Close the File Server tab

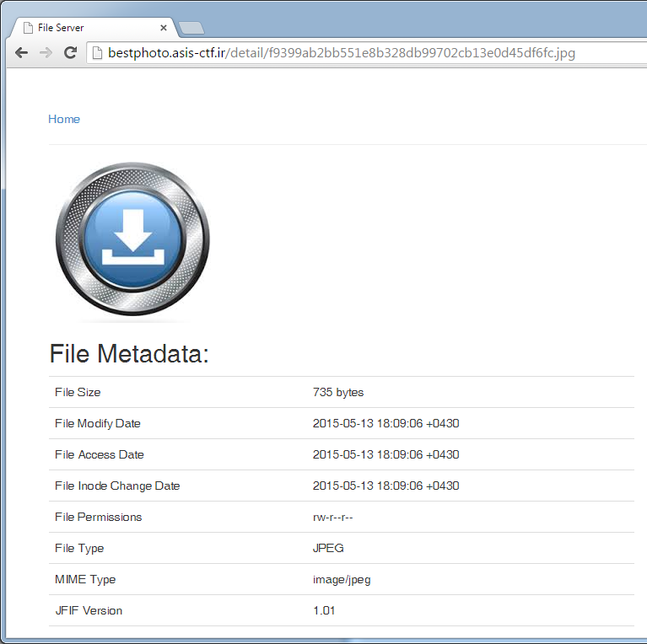[164, 28]
